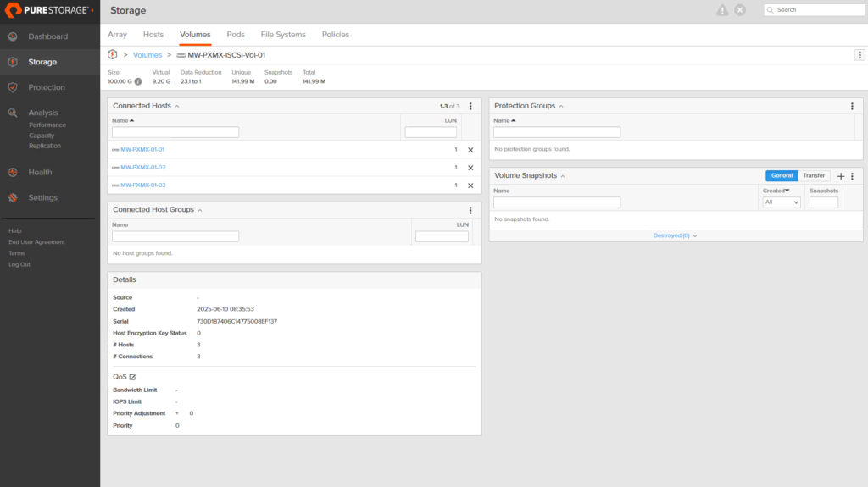Open Connected Hosts options menu
The image size is (868, 487).
coord(470,106)
